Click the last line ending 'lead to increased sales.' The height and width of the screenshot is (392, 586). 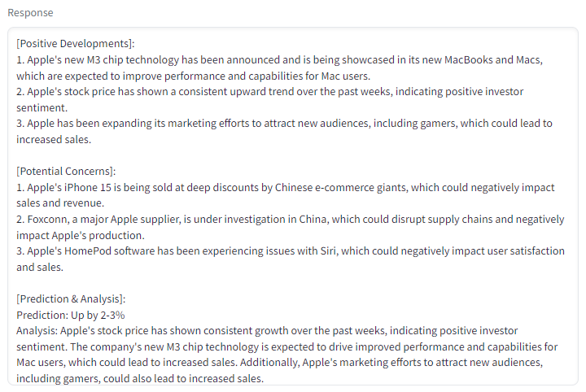pos(140,378)
